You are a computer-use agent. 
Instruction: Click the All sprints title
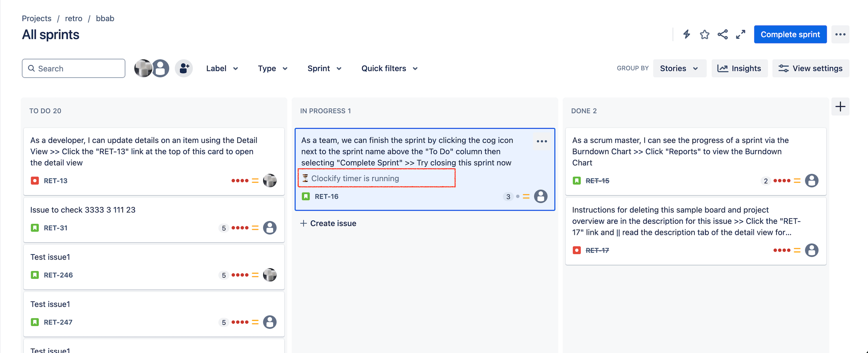coord(51,35)
